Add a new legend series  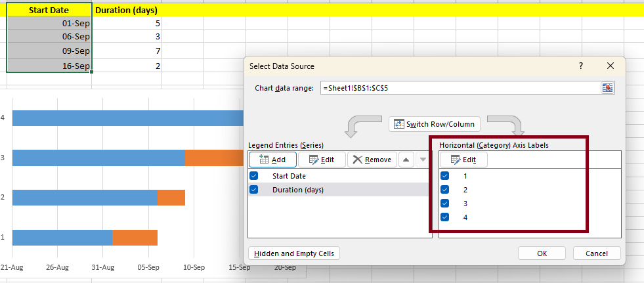[272, 160]
